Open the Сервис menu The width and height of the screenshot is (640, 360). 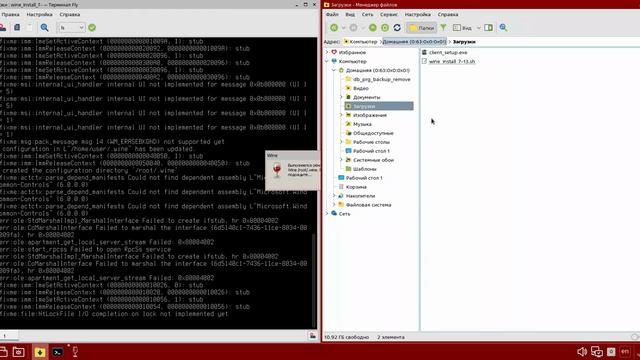tap(389, 14)
